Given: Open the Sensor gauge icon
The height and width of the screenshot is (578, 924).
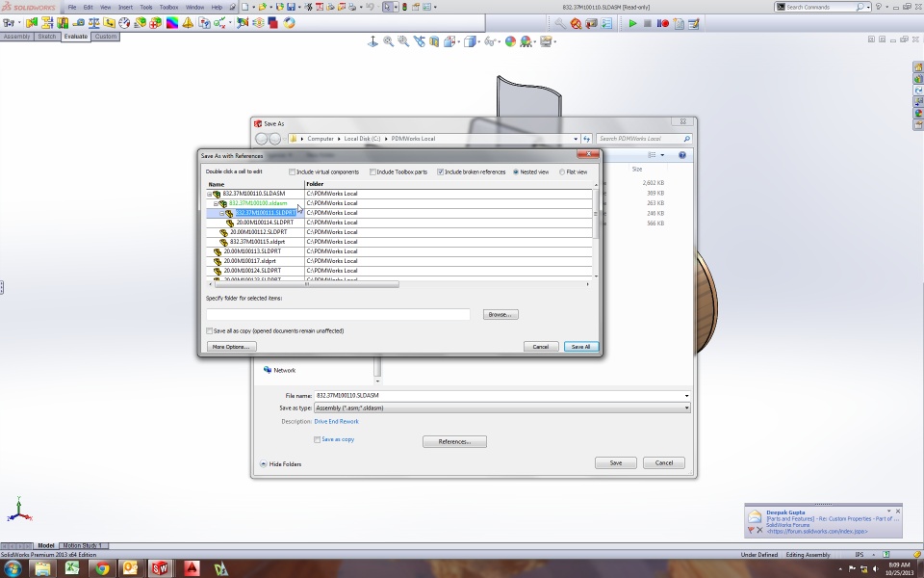Looking at the screenshot, I should point(124,23).
